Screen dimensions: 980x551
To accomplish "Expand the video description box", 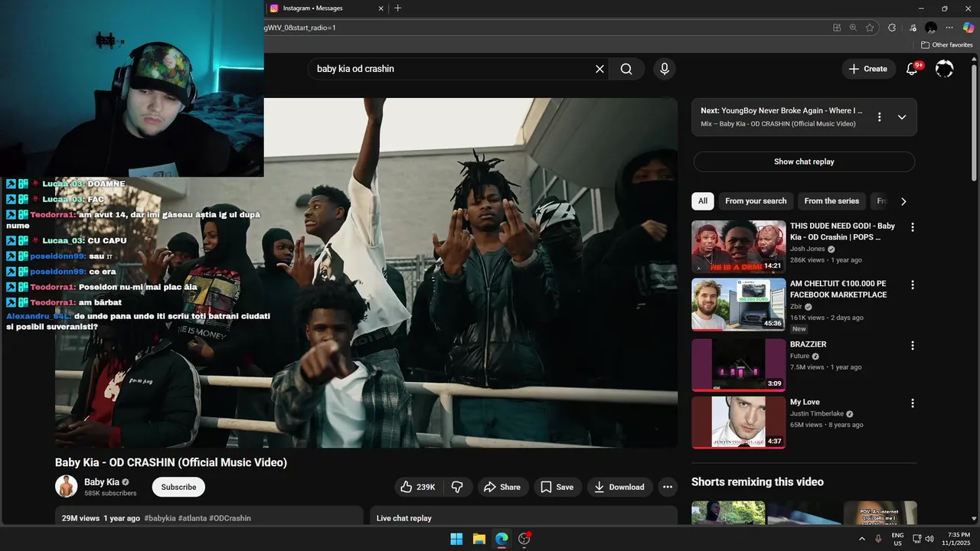I will 209,516.
